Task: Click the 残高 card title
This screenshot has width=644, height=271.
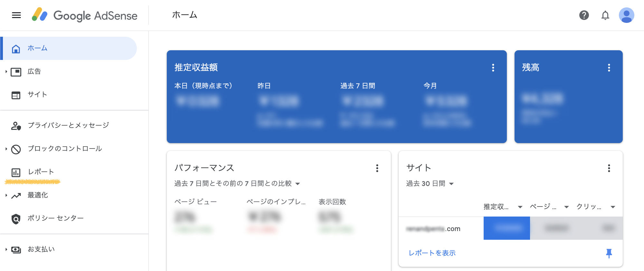Action: click(x=531, y=67)
